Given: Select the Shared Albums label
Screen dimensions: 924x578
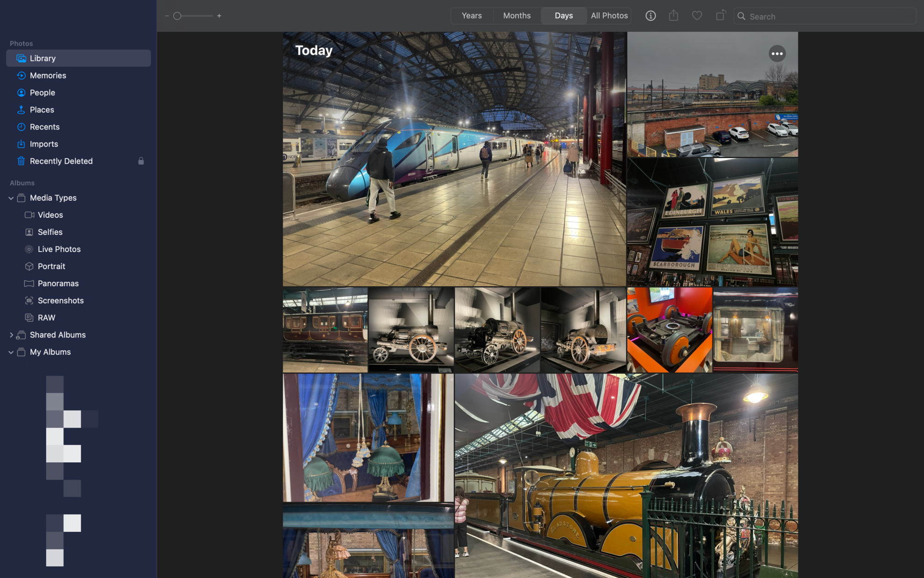Looking at the screenshot, I should (58, 335).
